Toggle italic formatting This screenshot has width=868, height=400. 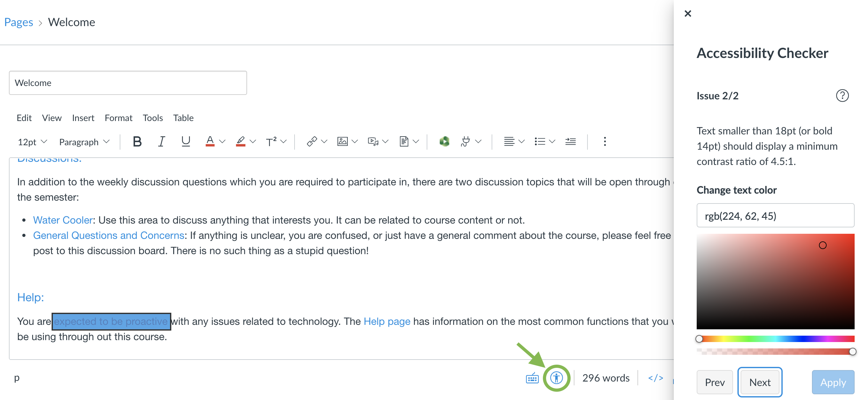[x=161, y=141]
